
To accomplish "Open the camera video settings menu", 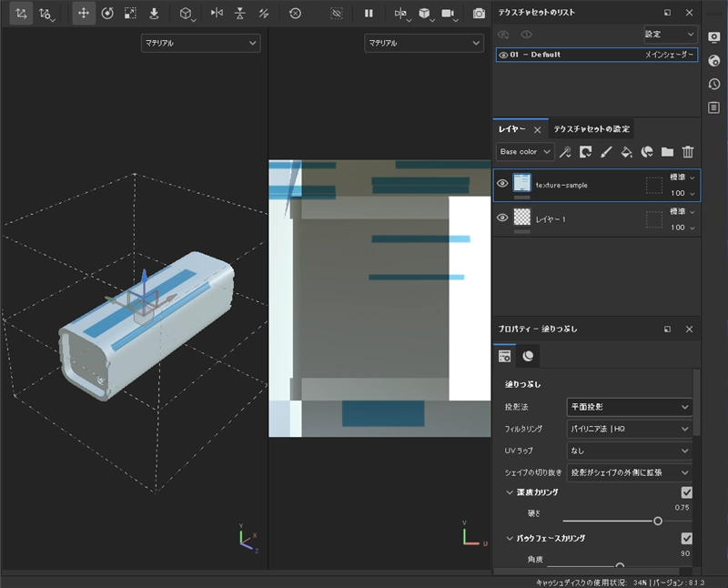I will coord(449,14).
